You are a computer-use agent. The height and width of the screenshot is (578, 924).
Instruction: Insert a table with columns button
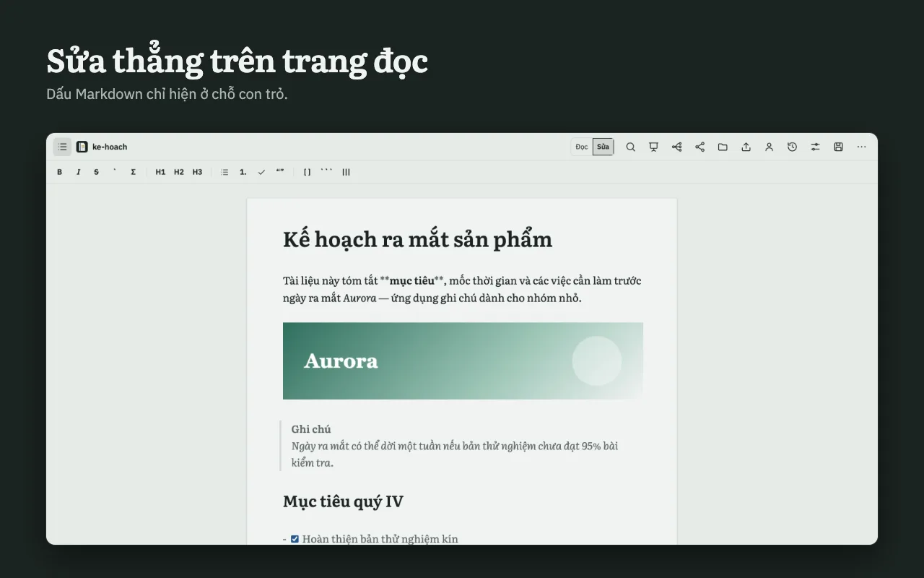point(346,172)
